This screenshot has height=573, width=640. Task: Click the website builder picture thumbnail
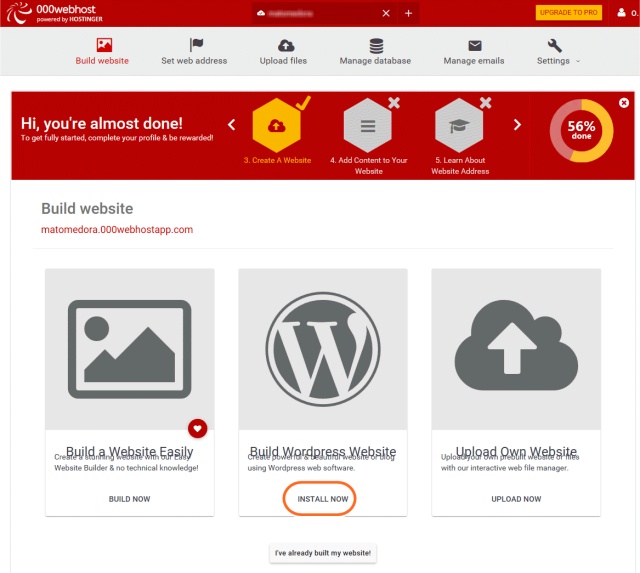(129, 349)
